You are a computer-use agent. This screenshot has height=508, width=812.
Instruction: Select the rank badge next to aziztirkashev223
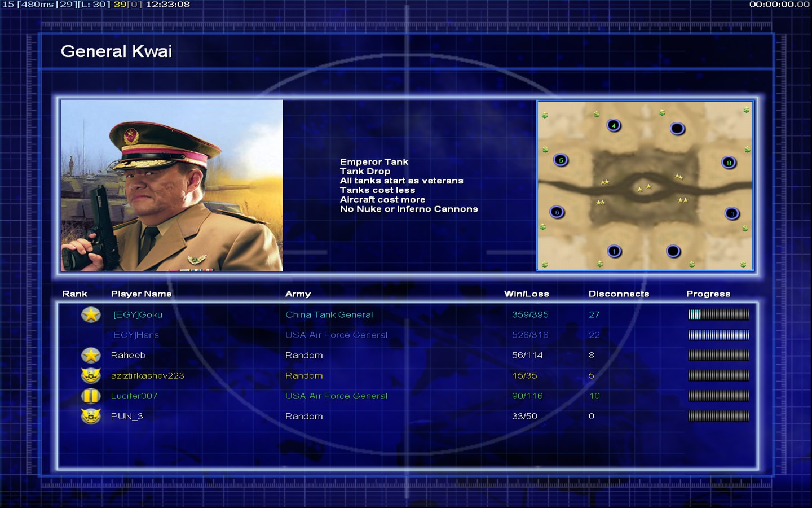(x=91, y=375)
